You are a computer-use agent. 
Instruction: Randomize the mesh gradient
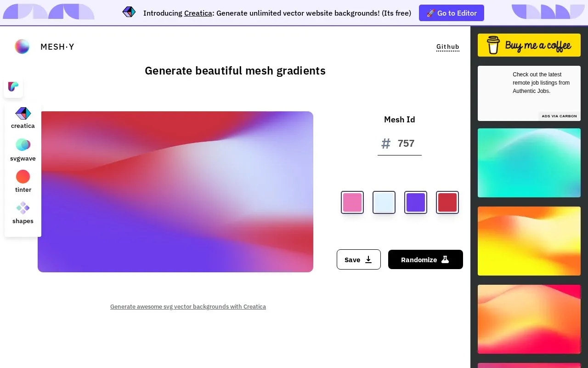[x=425, y=259]
